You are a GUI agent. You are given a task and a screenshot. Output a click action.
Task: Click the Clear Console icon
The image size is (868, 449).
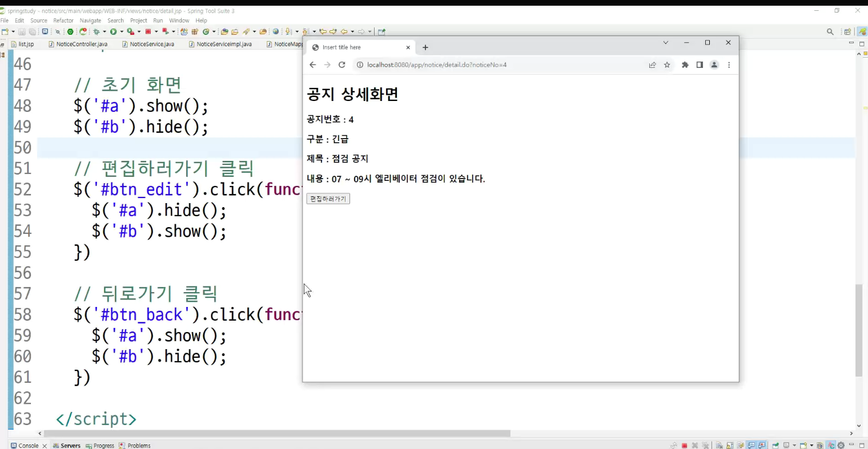719,446
